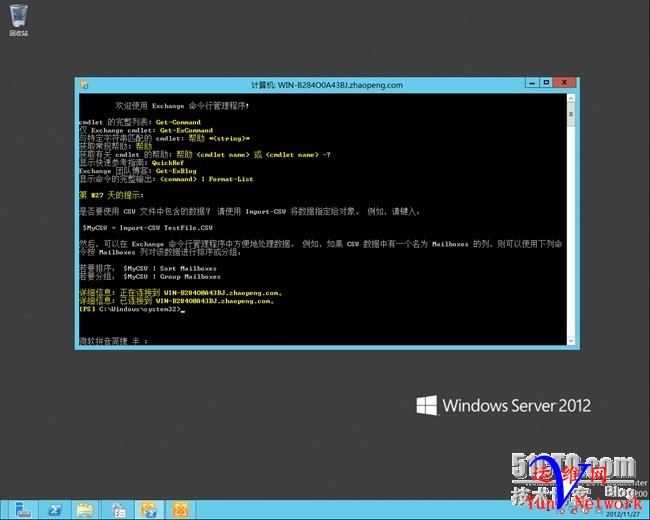Click the yellow QuickRef text
This screenshot has width=650, height=520.
[x=167, y=163]
